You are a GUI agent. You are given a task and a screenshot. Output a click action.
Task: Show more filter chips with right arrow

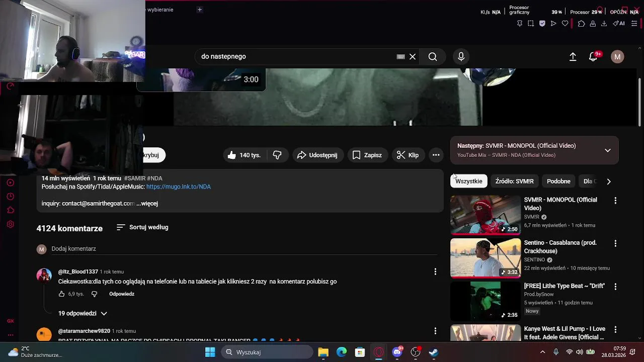pyautogui.click(x=609, y=181)
